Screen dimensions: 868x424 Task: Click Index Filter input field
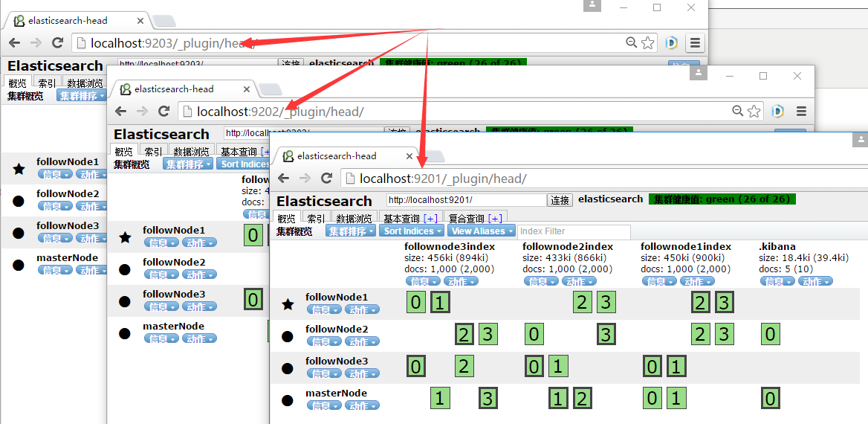click(x=574, y=231)
